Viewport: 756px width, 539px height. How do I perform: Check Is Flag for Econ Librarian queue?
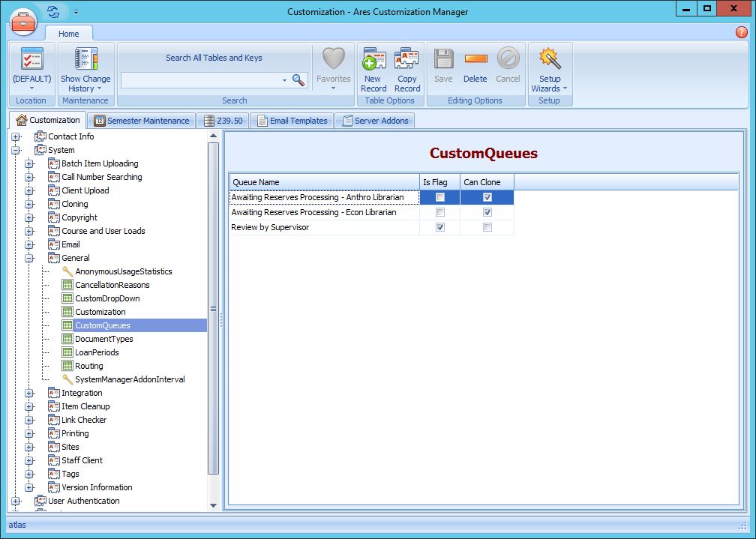(x=439, y=212)
